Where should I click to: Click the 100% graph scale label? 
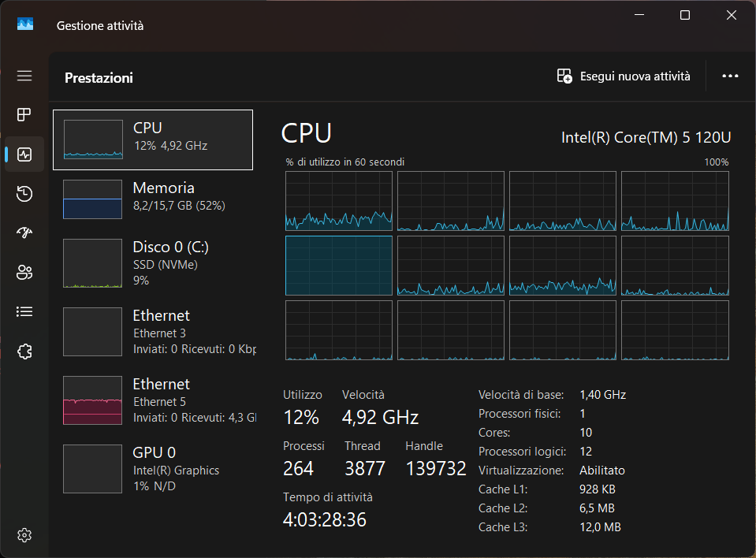tap(717, 162)
